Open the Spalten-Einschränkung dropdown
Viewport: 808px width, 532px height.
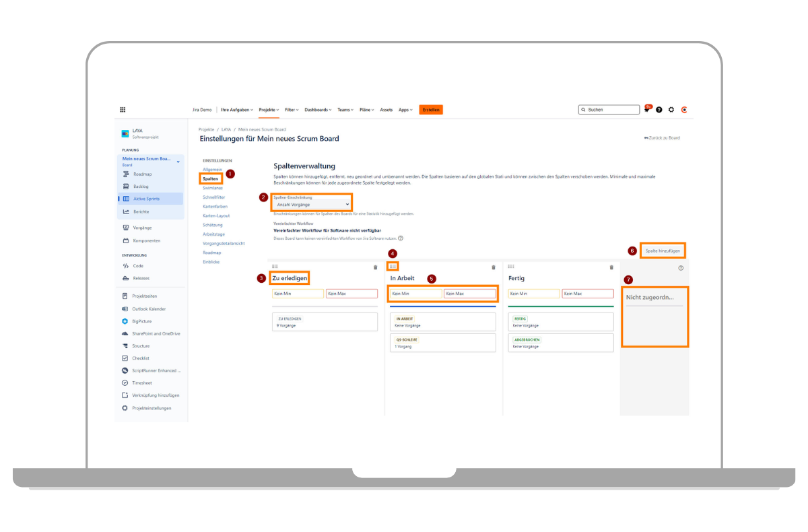click(x=312, y=204)
